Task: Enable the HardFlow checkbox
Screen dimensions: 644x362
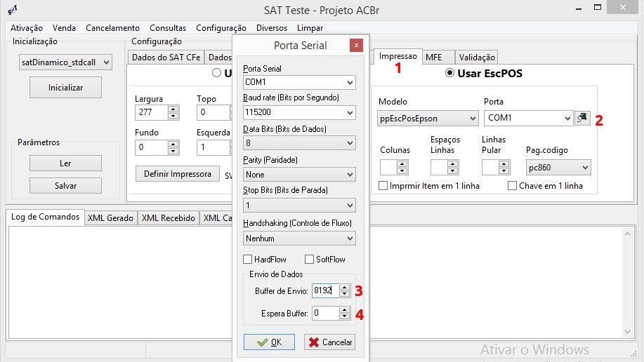Action: click(248, 260)
